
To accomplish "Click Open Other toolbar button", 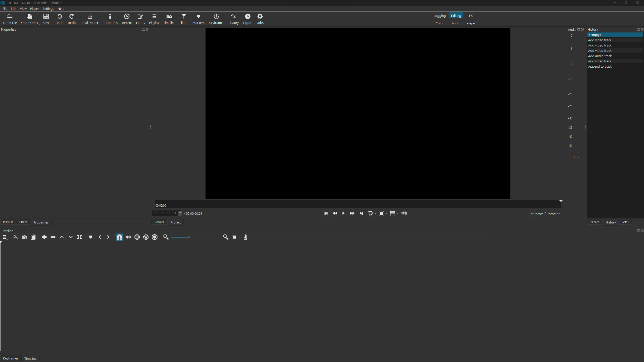I will (x=30, y=19).
